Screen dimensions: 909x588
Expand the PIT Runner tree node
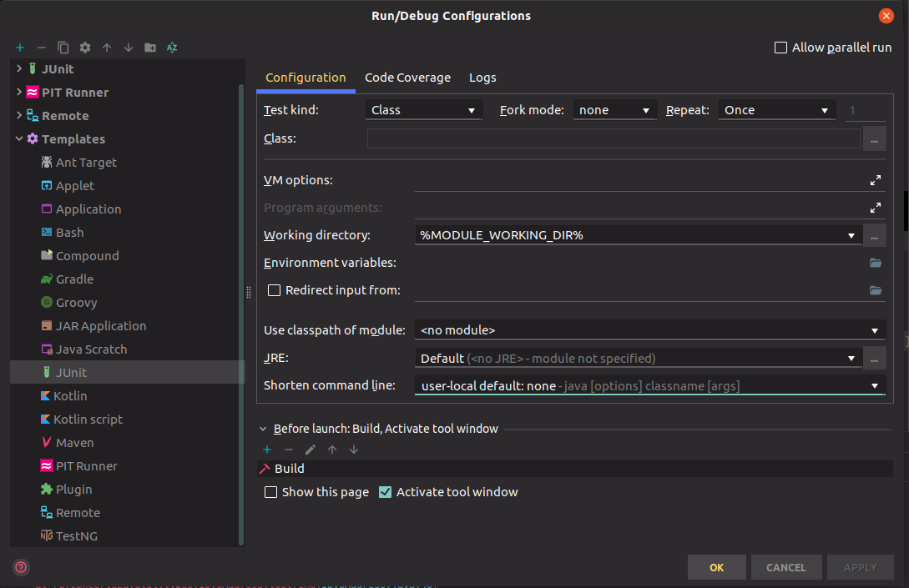coord(19,93)
